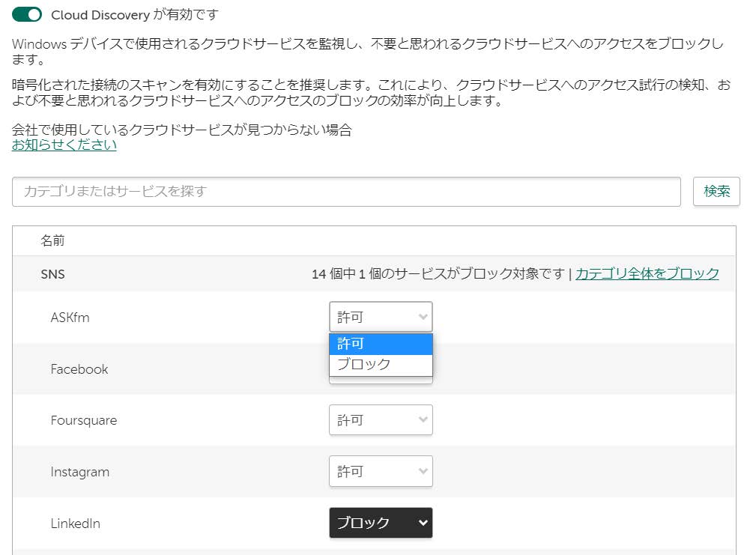Open the ASKfm access dropdown

pos(381,317)
